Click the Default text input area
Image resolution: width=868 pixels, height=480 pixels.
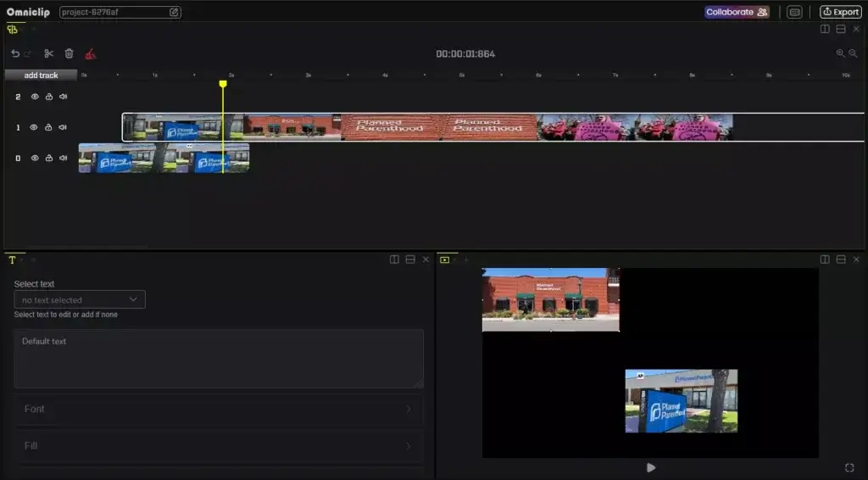pyautogui.click(x=219, y=359)
